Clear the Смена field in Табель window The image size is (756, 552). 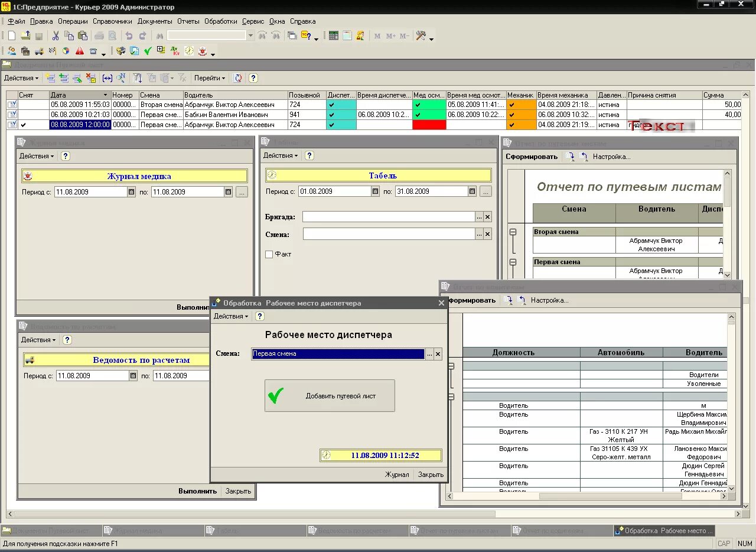(x=488, y=235)
